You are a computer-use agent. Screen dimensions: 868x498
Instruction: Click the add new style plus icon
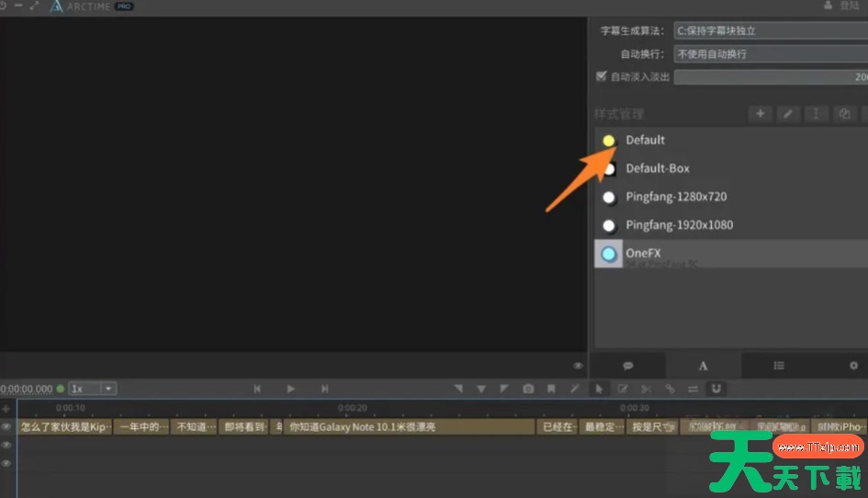(760, 114)
